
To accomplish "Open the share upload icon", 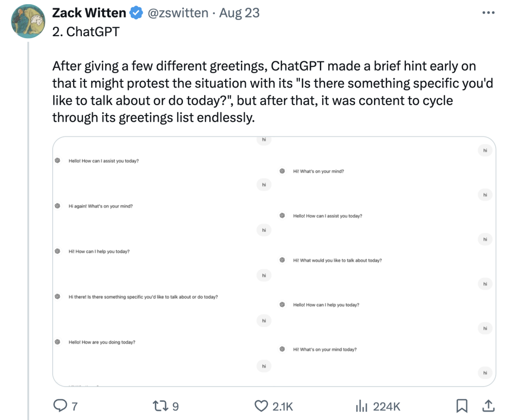I will click(x=488, y=406).
